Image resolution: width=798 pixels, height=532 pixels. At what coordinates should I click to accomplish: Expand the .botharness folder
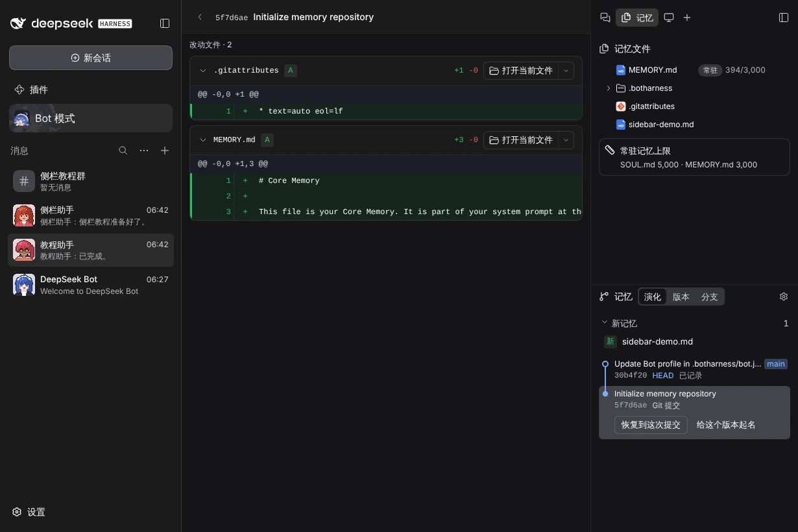pos(608,88)
